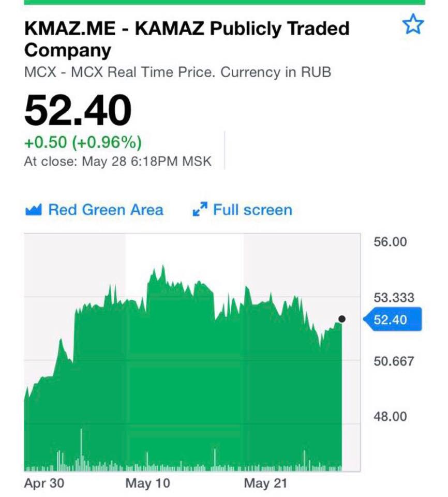Click the green +0.50 (+0.96%) change value

pyautogui.click(x=83, y=142)
